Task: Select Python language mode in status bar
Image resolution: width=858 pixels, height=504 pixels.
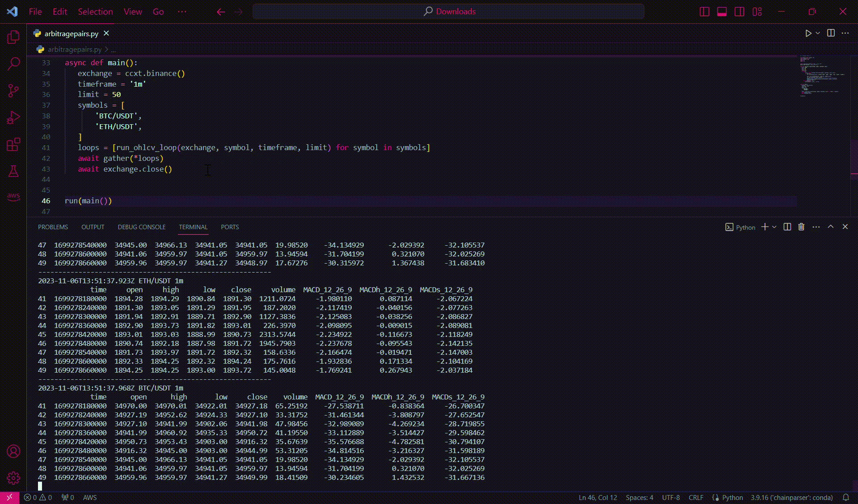Action: click(x=732, y=497)
